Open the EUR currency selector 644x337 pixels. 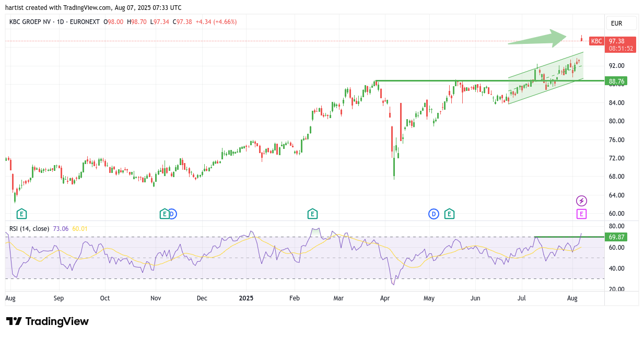[x=622, y=24]
